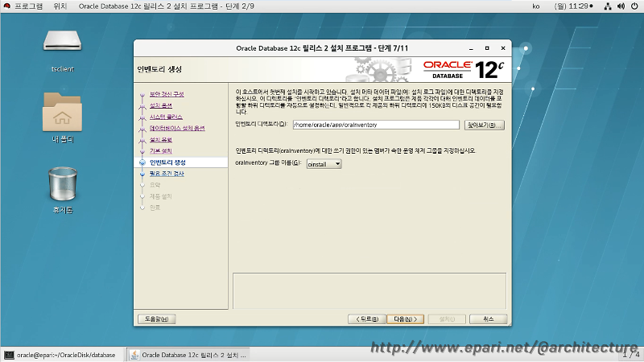Click the 취소 cancel button

[489, 319]
